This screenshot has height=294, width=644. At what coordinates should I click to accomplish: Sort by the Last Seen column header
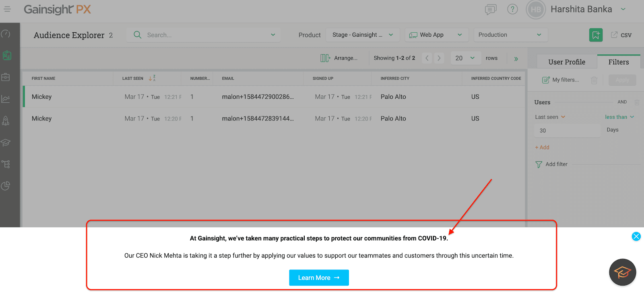(x=133, y=79)
